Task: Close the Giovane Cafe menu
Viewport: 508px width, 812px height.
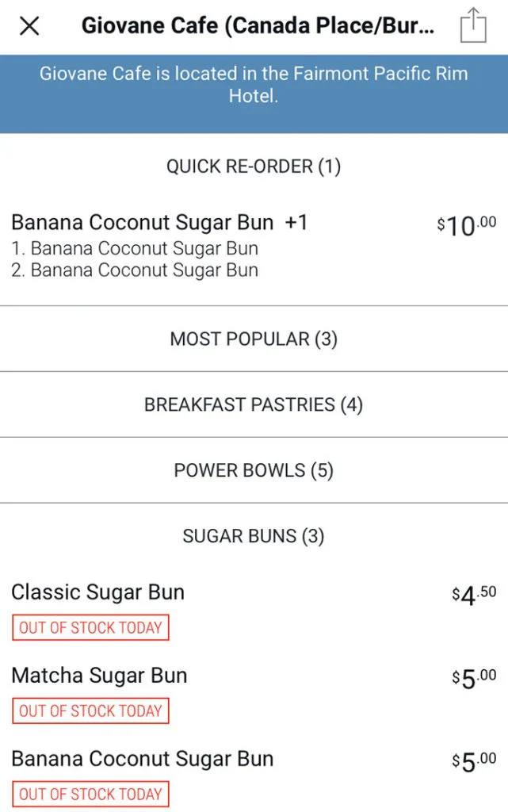Action: click(29, 25)
